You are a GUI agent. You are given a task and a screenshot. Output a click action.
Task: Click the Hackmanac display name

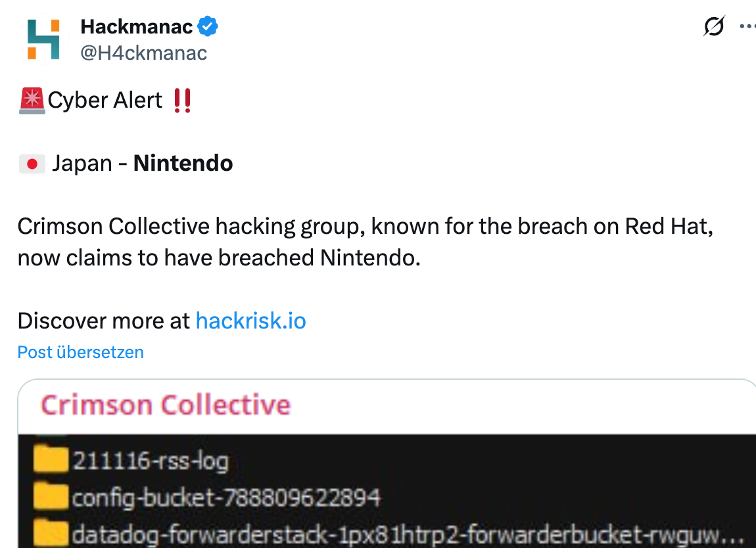tap(136, 27)
